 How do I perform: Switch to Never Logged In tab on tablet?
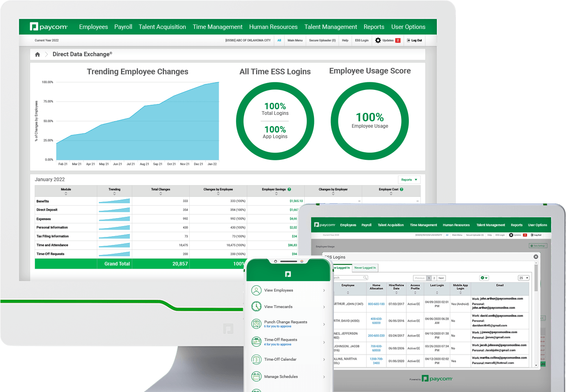365,267
